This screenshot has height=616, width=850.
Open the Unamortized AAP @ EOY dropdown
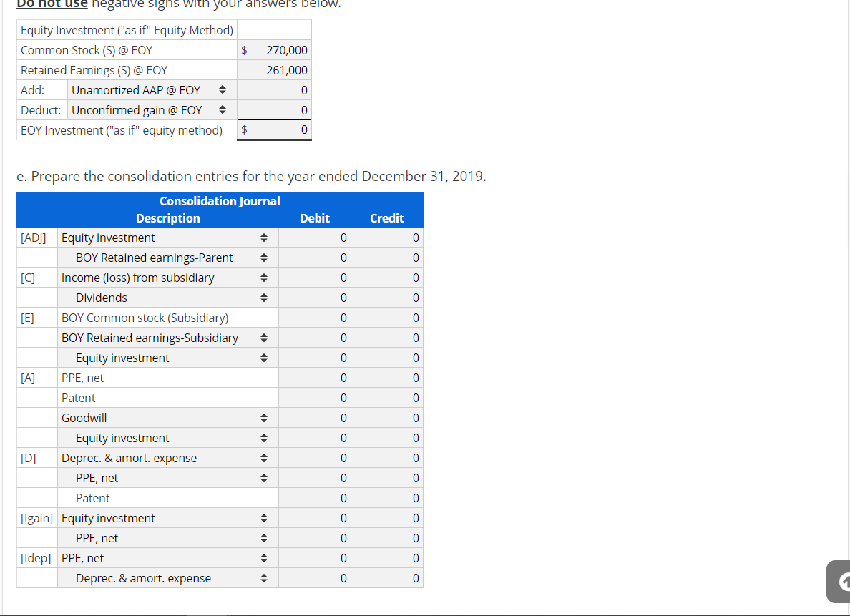(152, 90)
